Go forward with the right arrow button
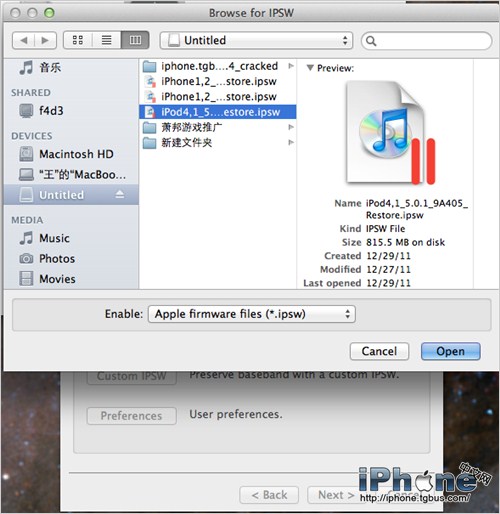Screen dimensions: 500x514 point(45,40)
